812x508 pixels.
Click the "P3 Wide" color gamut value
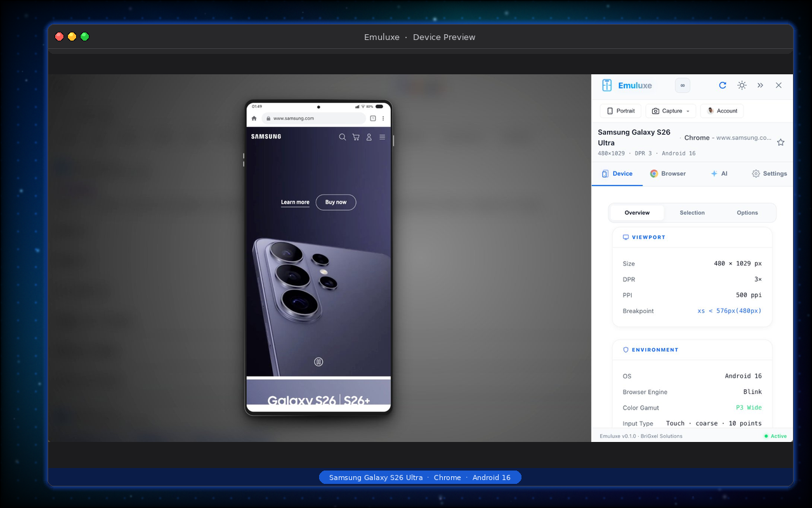749,408
